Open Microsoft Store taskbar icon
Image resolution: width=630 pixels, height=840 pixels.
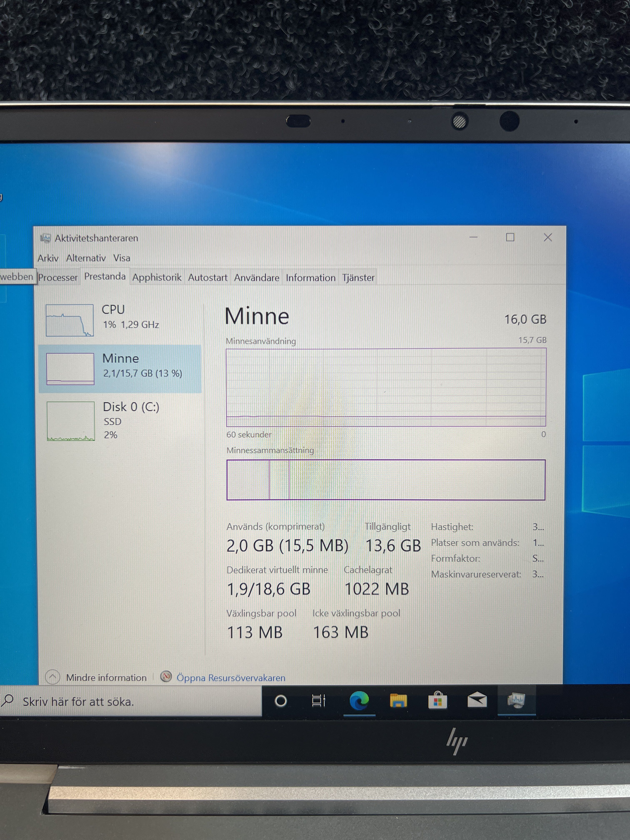(x=437, y=701)
